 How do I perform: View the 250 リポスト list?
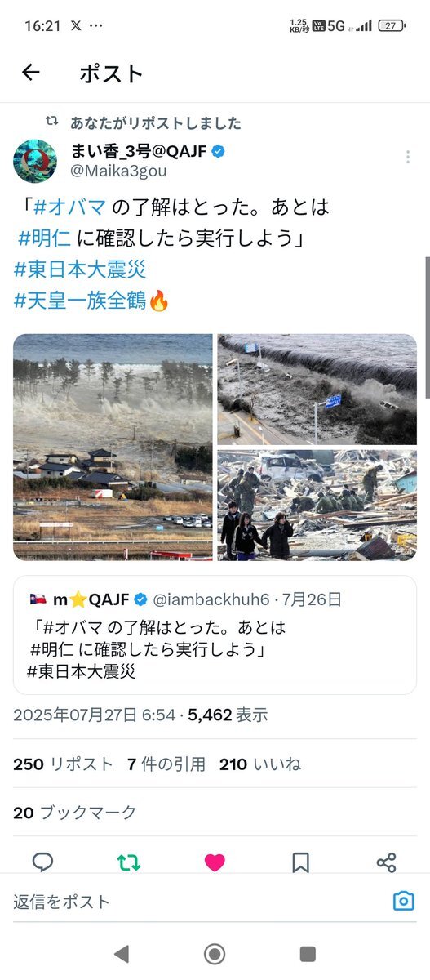[63, 764]
